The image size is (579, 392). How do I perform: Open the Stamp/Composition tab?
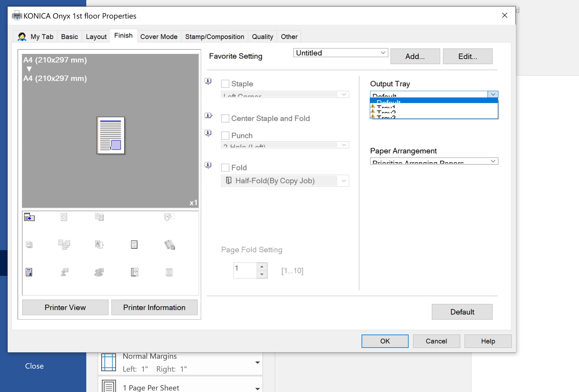coord(214,37)
